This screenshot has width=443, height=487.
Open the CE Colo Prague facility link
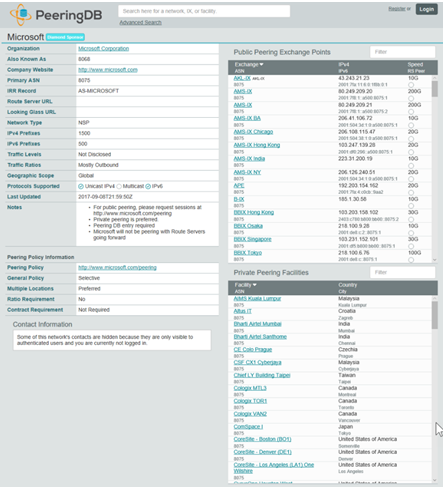coord(253,350)
